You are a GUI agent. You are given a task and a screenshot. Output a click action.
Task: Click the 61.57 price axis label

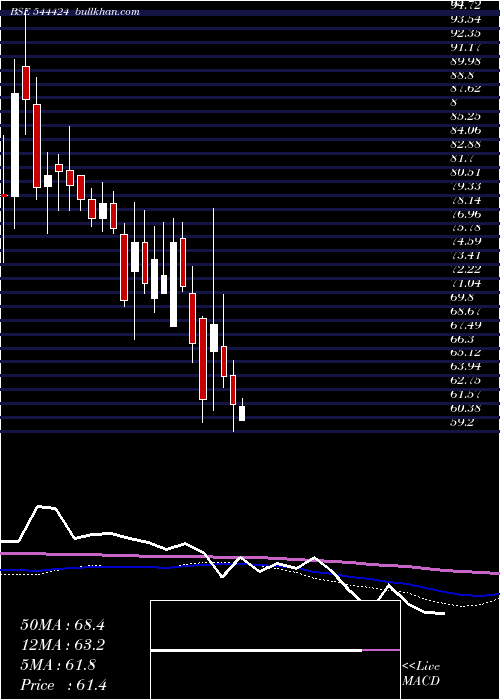(x=466, y=395)
